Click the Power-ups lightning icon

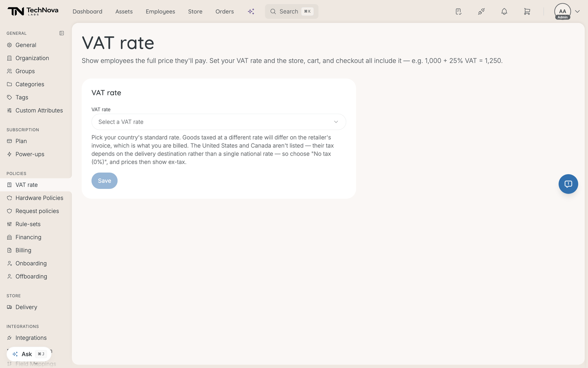(x=9, y=154)
